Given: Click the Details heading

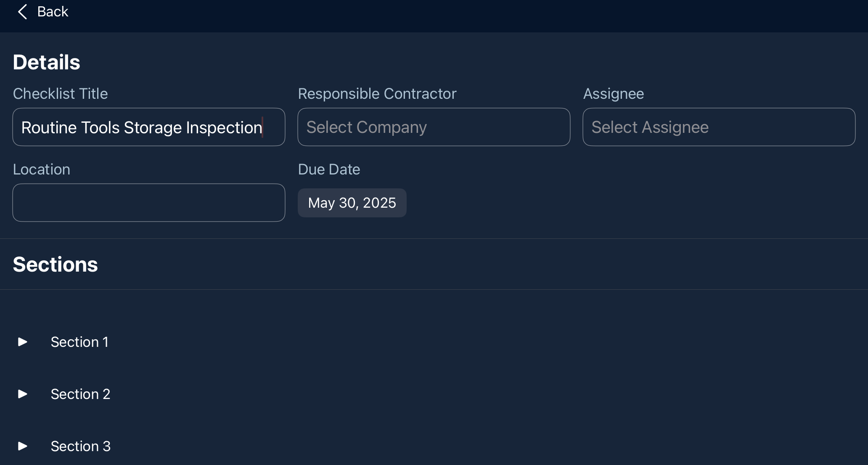Looking at the screenshot, I should point(46,62).
